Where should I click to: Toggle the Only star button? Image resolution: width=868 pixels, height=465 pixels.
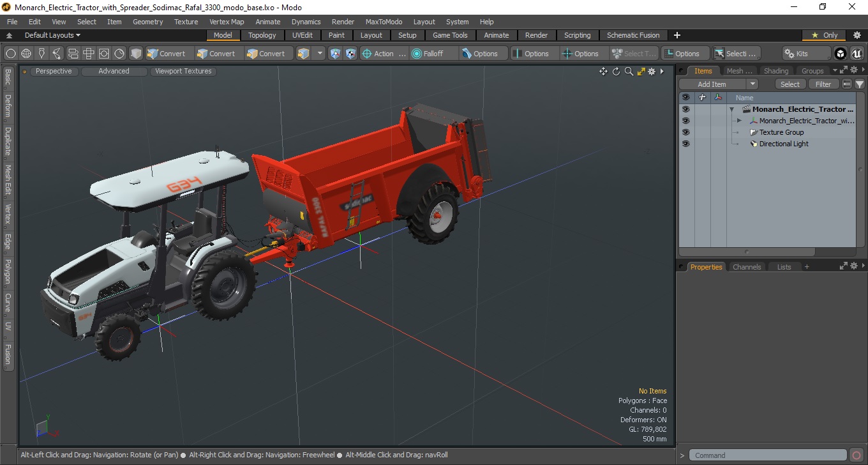coord(825,35)
